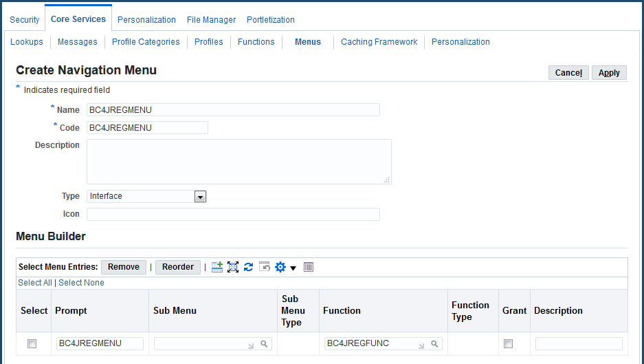The height and width of the screenshot is (364, 644).
Task: Open Function field search magnifier
Action: click(434, 344)
